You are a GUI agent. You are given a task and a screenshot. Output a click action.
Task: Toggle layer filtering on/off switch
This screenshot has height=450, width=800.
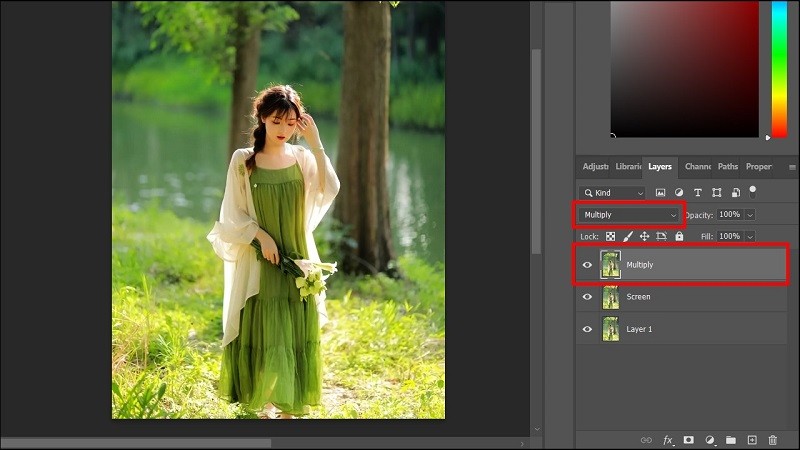point(753,191)
